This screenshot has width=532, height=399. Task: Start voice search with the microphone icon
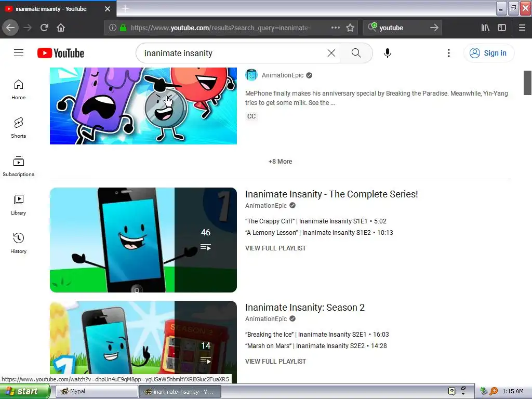pyautogui.click(x=388, y=53)
